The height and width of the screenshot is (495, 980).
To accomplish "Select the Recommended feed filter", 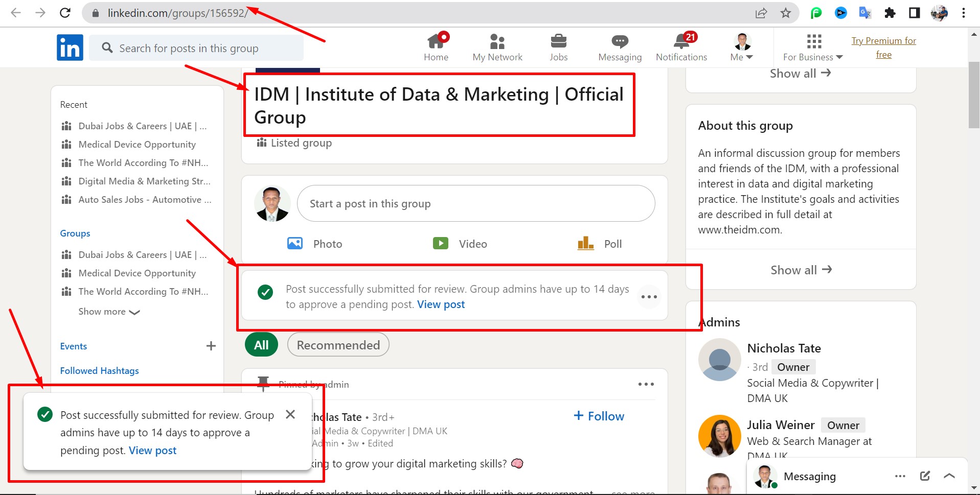I will click(x=338, y=345).
